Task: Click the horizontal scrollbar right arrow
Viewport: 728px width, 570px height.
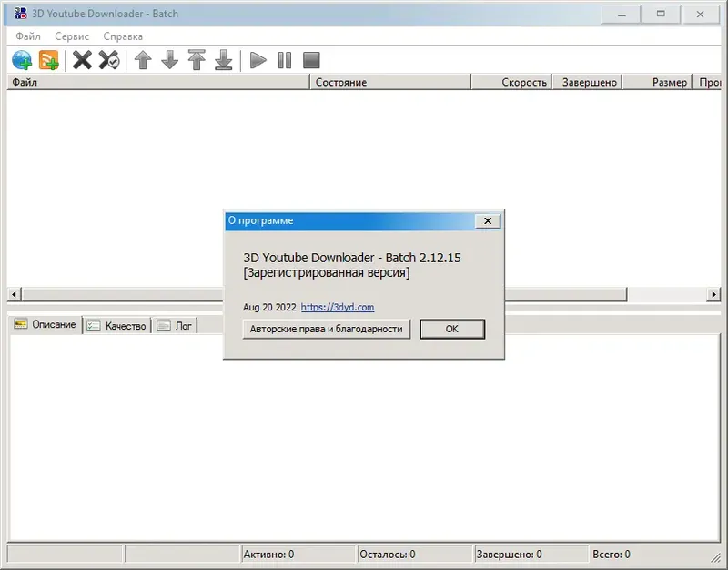Action: coord(713,294)
